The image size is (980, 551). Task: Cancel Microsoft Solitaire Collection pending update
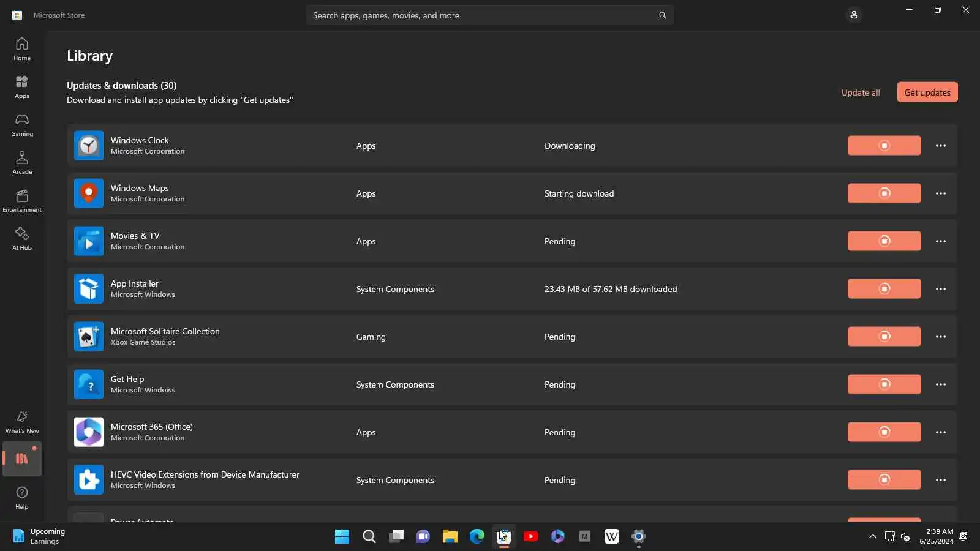click(x=884, y=337)
